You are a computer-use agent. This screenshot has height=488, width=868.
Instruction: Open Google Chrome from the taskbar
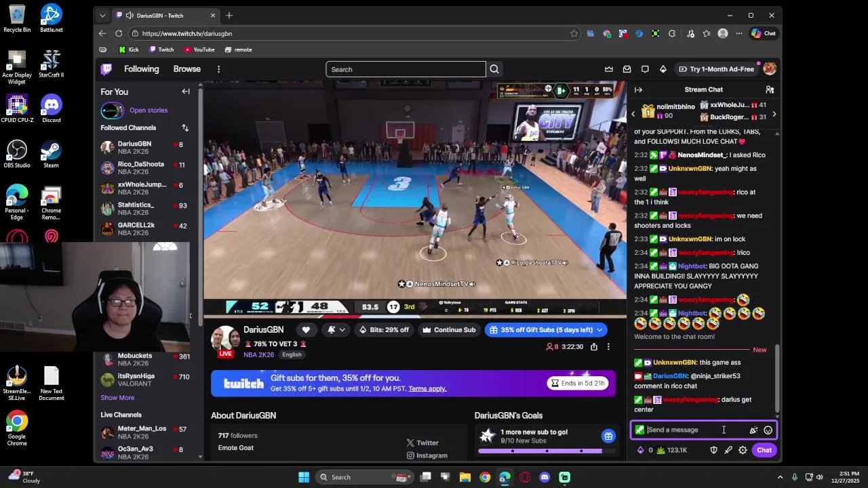(x=485, y=477)
